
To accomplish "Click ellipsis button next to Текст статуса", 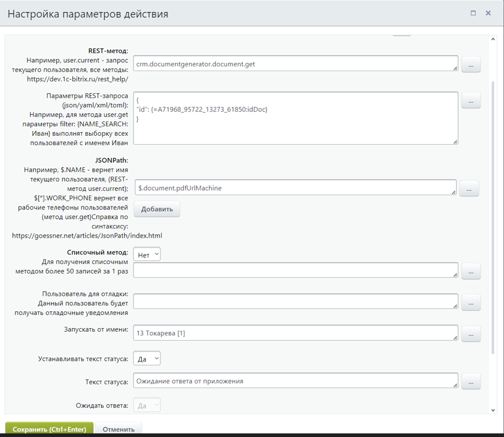I will [x=470, y=381].
